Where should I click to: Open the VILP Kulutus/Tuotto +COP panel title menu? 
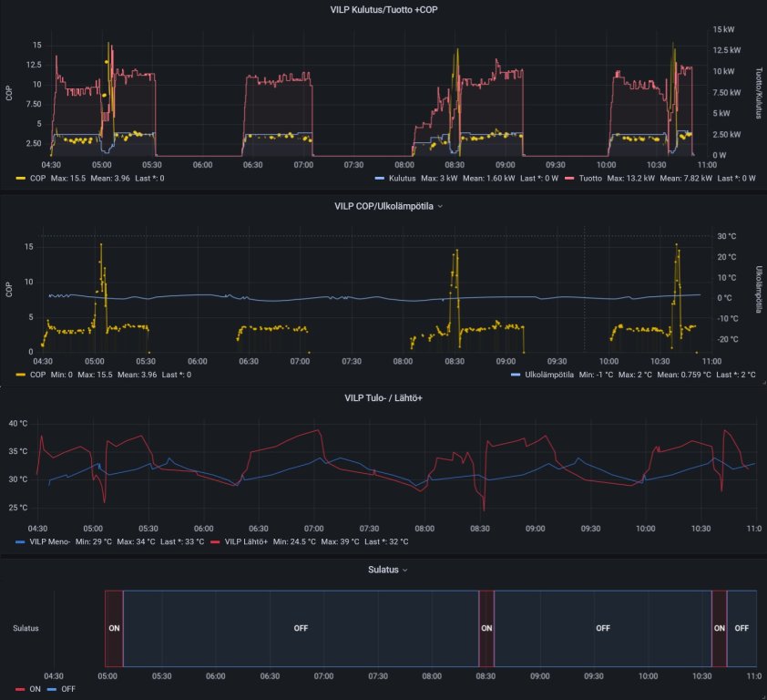383,9
